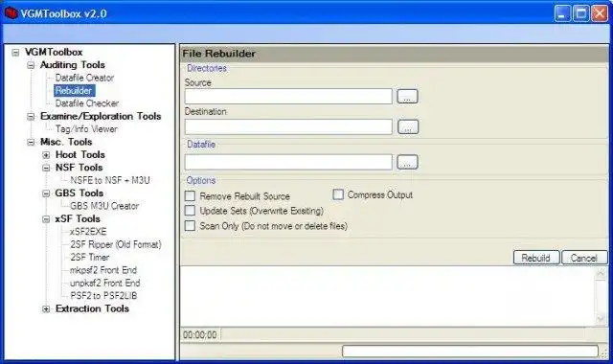Open 2SF Ripper (Old Format)

(115, 245)
